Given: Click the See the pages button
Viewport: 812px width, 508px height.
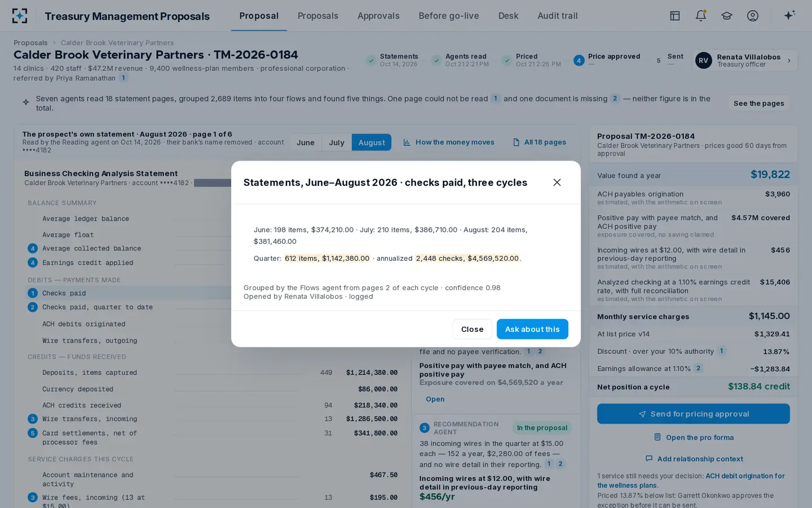Looking at the screenshot, I should click(758, 103).
